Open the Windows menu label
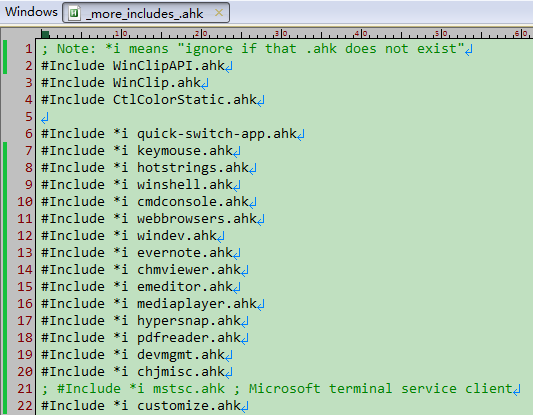533x415 pixels. tap(31, 12)
